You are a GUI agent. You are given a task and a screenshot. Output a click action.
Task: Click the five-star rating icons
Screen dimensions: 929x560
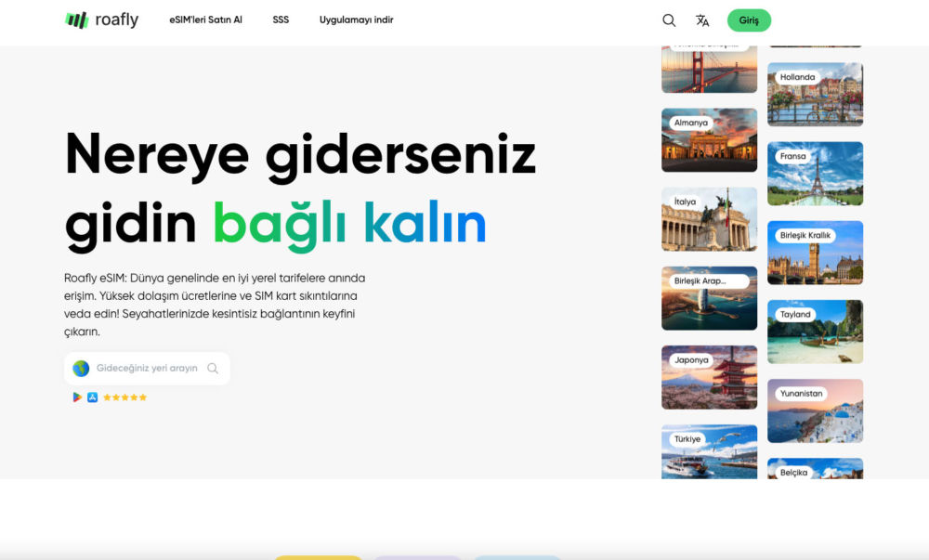(124, 397)
